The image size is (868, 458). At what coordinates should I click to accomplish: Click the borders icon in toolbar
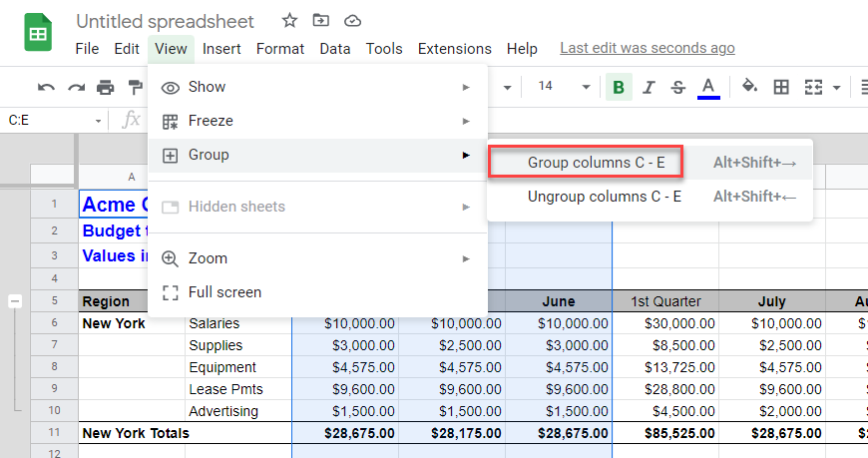tap(782, 88)
